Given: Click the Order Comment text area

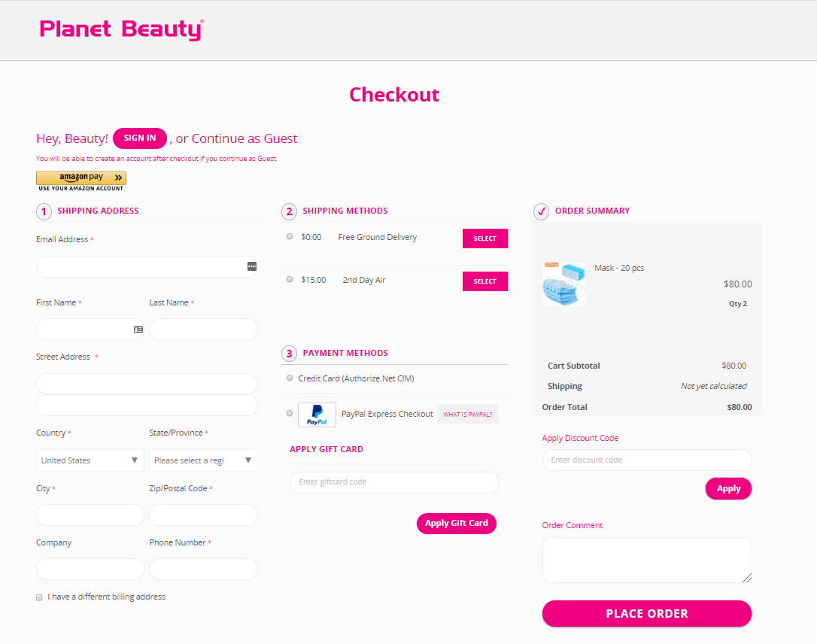Looking at the screenshot, I should [647, 560].
